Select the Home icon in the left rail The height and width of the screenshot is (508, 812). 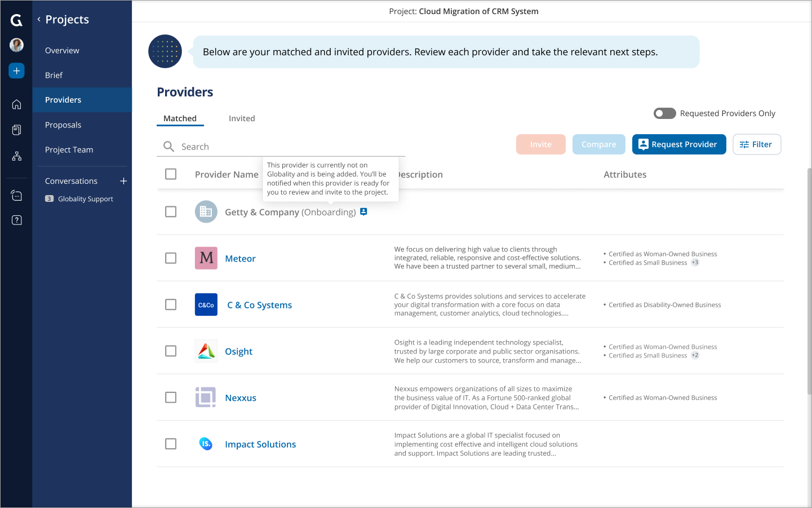click(x=16, y=104)
